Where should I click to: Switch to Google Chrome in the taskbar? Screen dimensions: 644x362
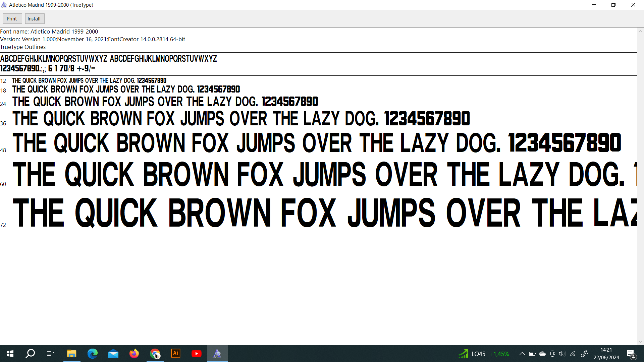point(155,354)
